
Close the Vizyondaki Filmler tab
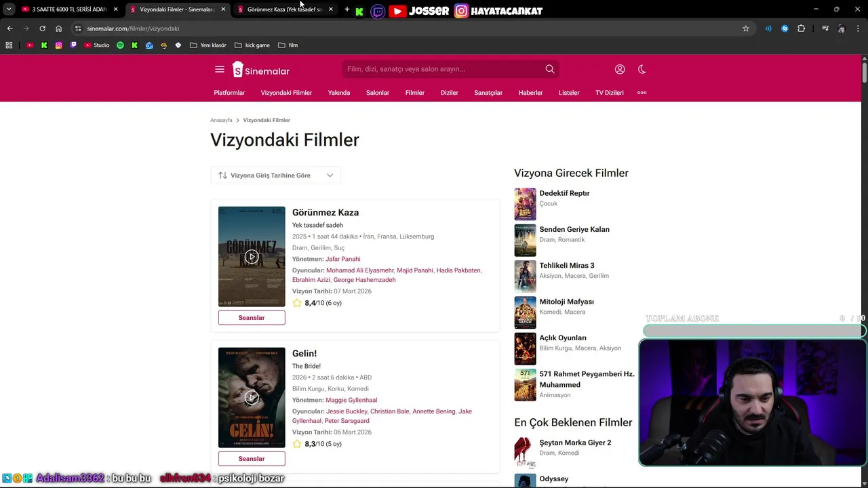tap(223, 9)
